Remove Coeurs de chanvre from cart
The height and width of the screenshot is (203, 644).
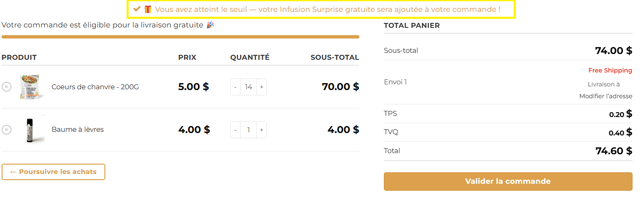tap(7, 87)
